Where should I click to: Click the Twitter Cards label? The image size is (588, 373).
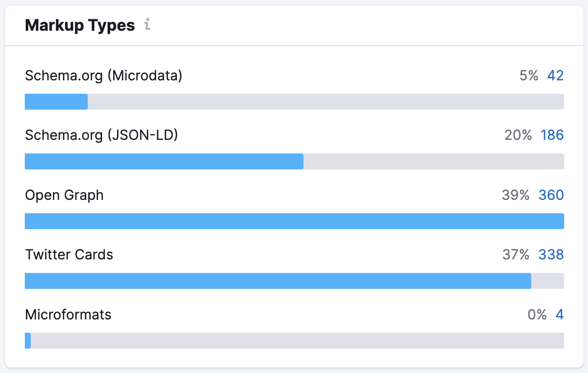pos(69,254)
